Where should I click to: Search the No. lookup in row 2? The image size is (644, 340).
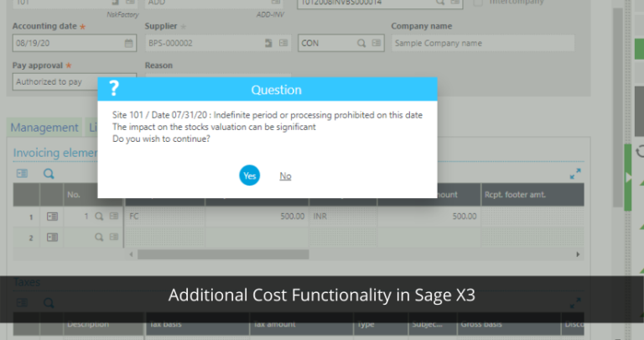click(x=99, y=238)
